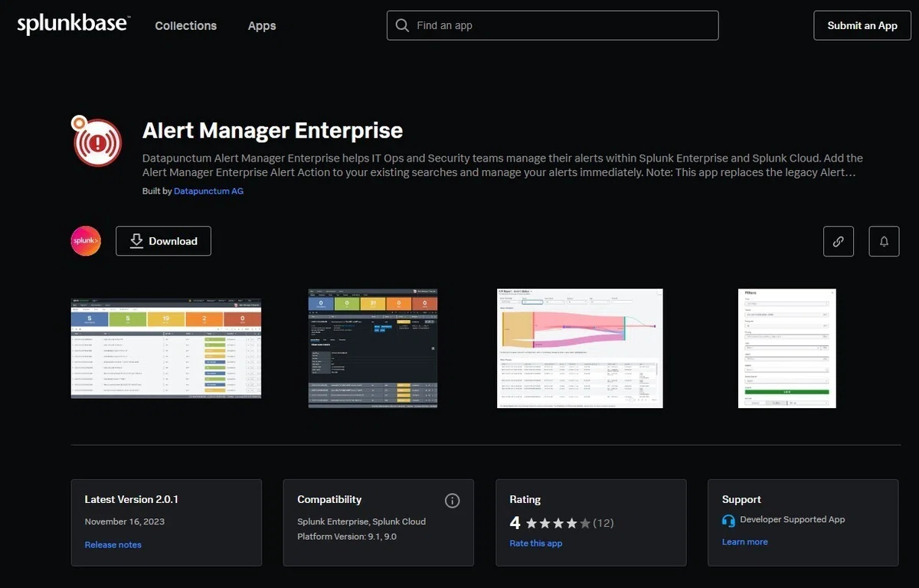This screenshot has height=588, width=919.
Task: Click the Alert Manager Enterprise title
Action: (x=273, y=130)
